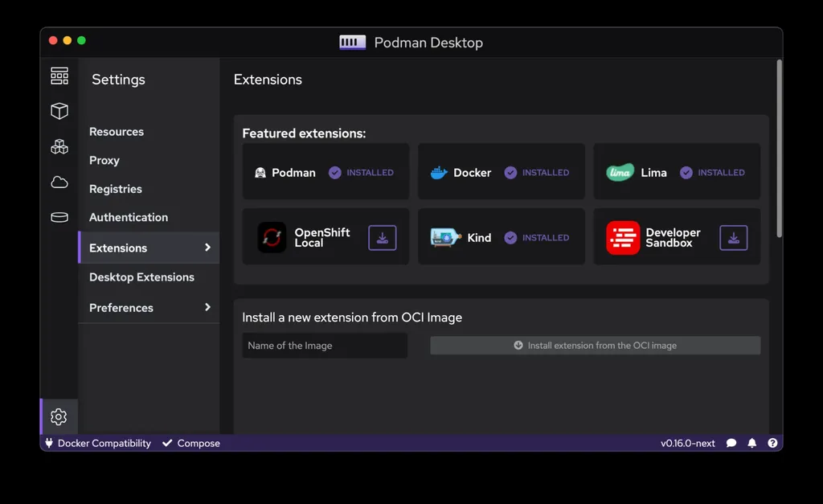Open the help question mark icon
Screen dimensions: 823x504
coord(772,443)
